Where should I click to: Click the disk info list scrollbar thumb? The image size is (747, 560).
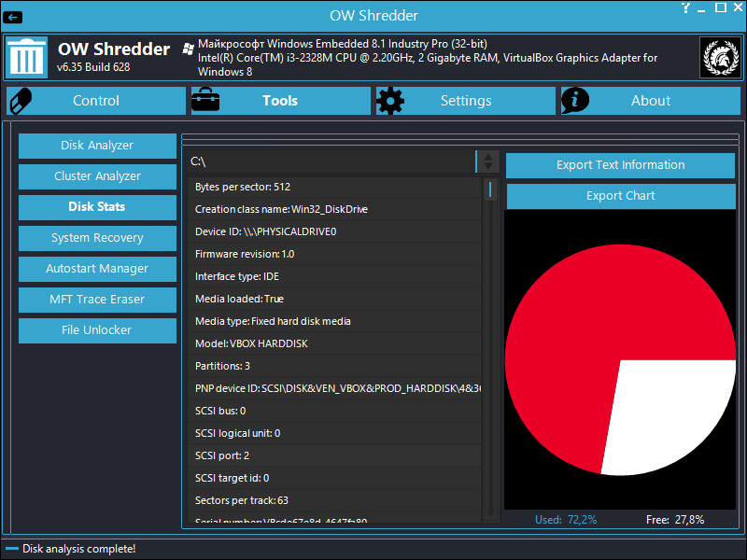[489, 189]
